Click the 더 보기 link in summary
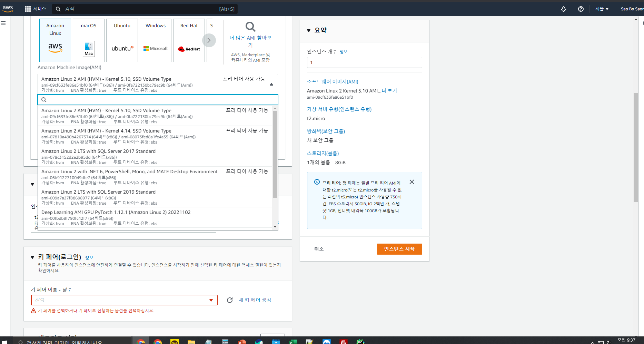Screen dimensions: 644x344 coord(389,91)
